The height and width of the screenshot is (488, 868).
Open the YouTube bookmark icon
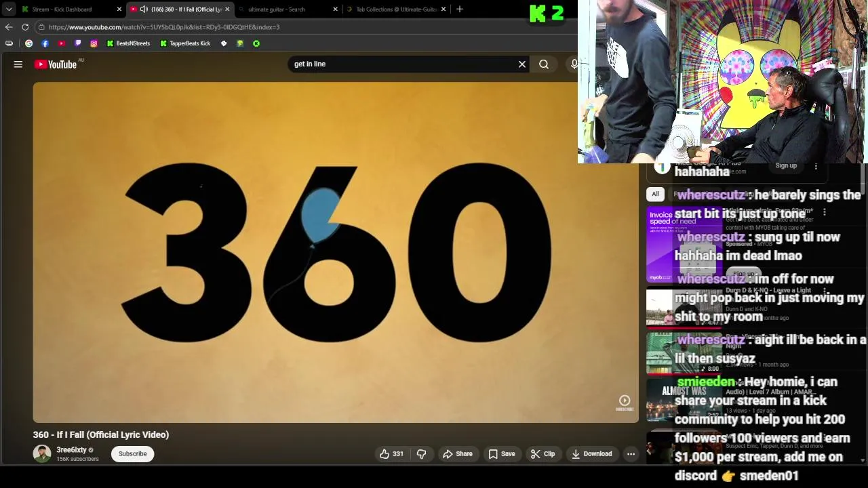[61, 43]
